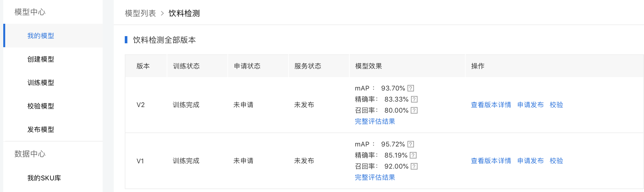The height and width of the screenshot is (192, 644).
Task: Select 创建模型 in the sidebar
Action: coord(41,59)
